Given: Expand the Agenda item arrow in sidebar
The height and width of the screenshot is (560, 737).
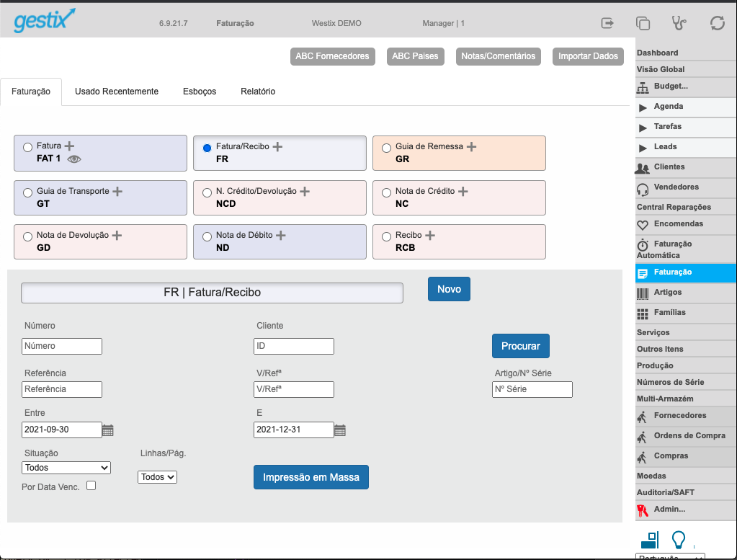Looking at the screenshot, I should click(643, 107).
